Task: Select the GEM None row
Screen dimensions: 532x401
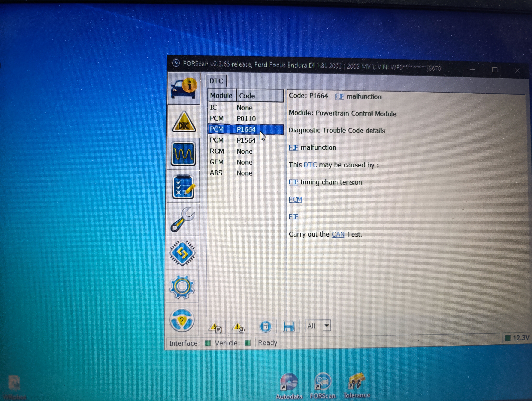Action: [245, 162]
